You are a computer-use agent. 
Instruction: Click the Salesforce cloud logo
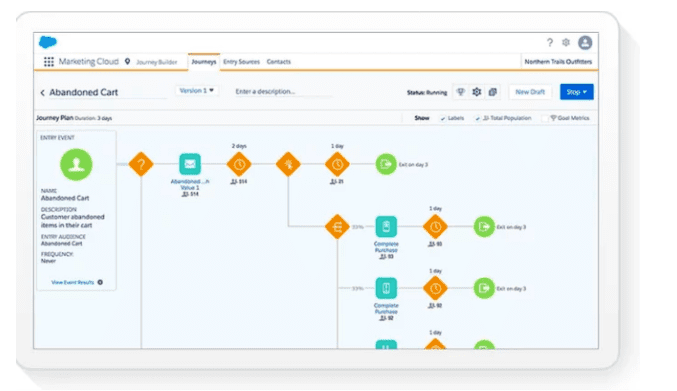[47, 42]
